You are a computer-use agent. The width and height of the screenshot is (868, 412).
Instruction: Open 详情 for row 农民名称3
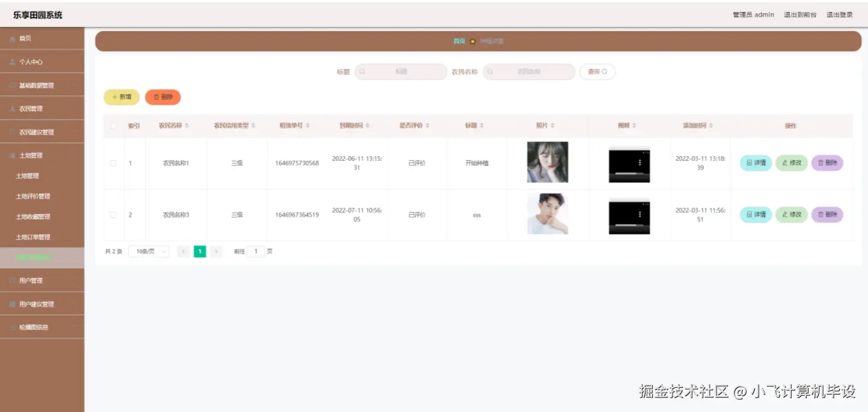[x=756, y=214]
